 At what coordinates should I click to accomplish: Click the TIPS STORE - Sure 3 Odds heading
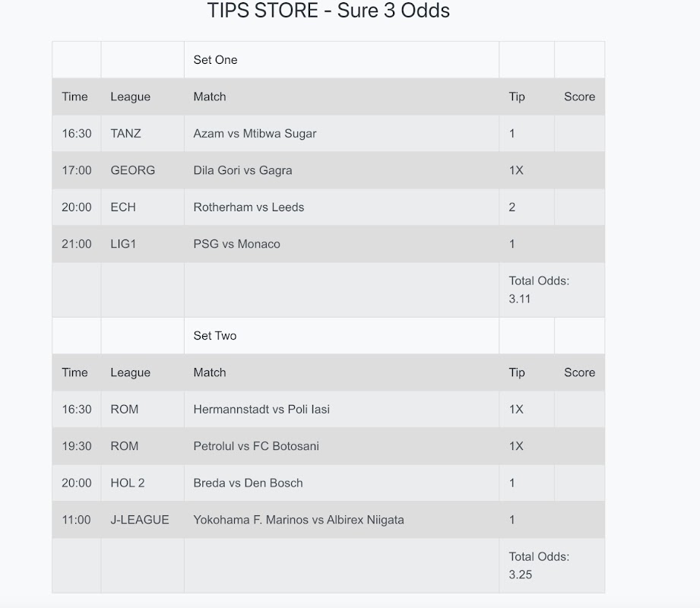pyautogui.click(x=328, y=11)
